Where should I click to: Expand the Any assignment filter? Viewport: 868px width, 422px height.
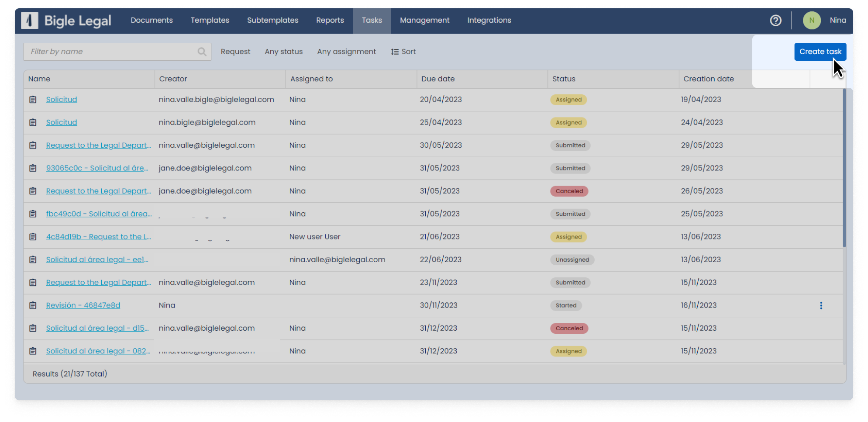pos(346,52)
